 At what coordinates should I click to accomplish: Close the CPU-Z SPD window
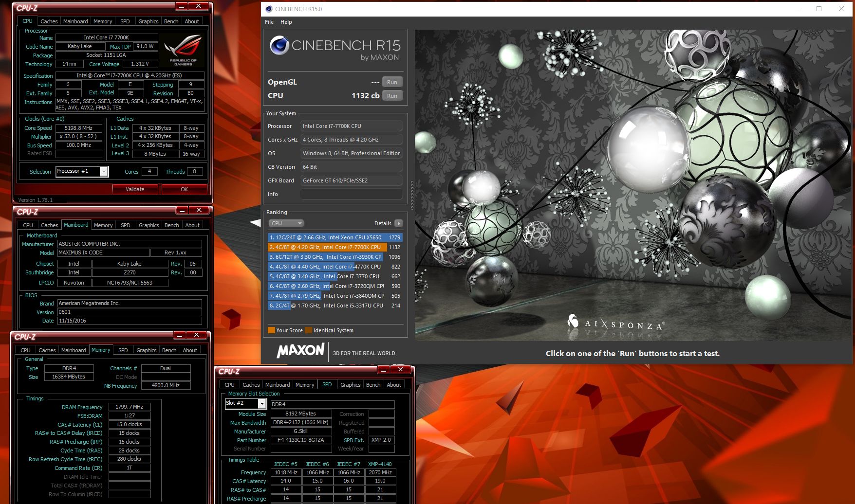(400, 370)
